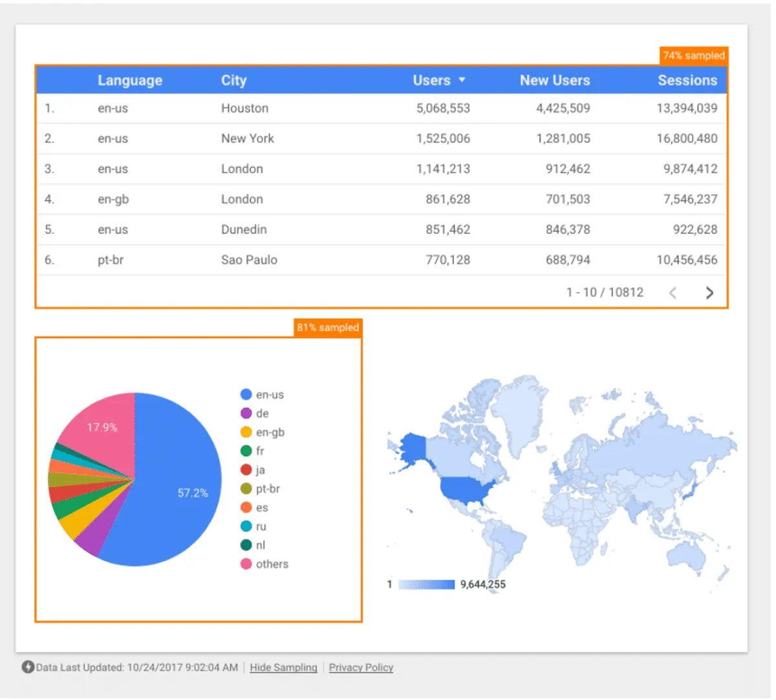
Task: Click new users value 912,462
Action: tap(568, 169)
